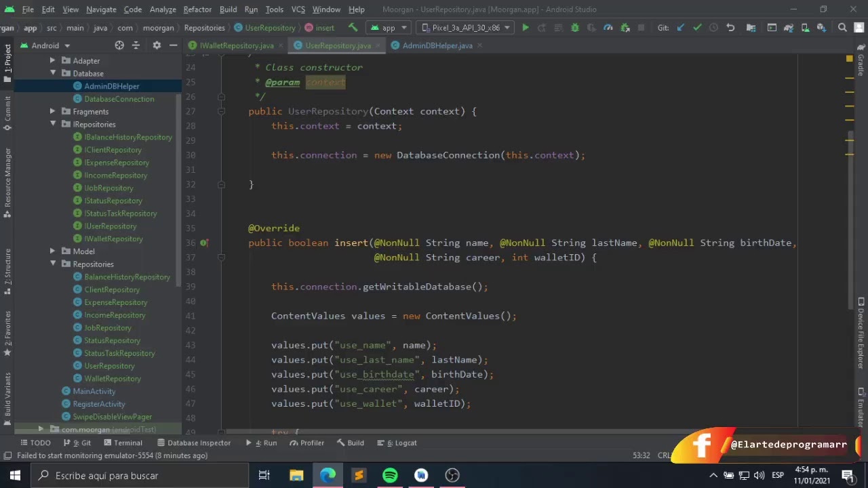The height and width of the screenshot is (488, 868).
Task: Open the app run configuration dropdown
Action: point(389,28)
